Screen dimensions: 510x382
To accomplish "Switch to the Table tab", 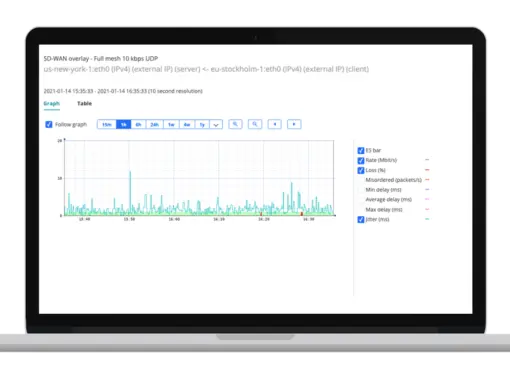I will coord(84,103).
